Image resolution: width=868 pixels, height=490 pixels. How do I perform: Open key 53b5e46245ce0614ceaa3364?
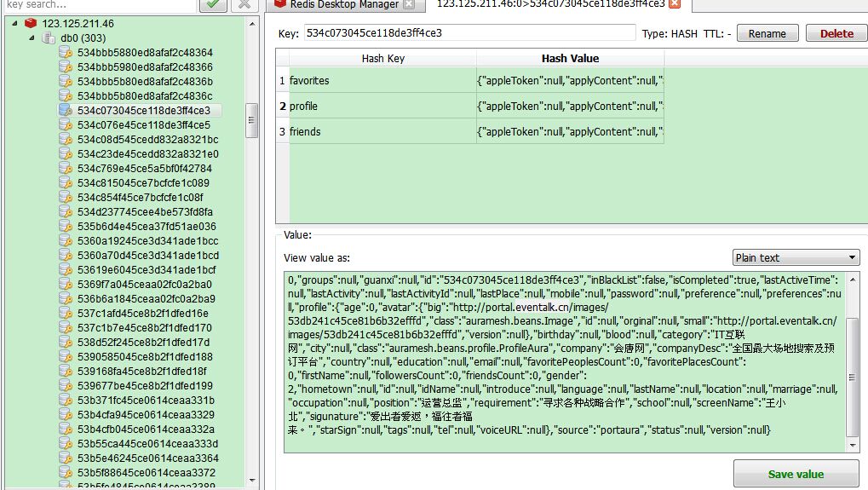pyautogui.click(x=148, y=458)
